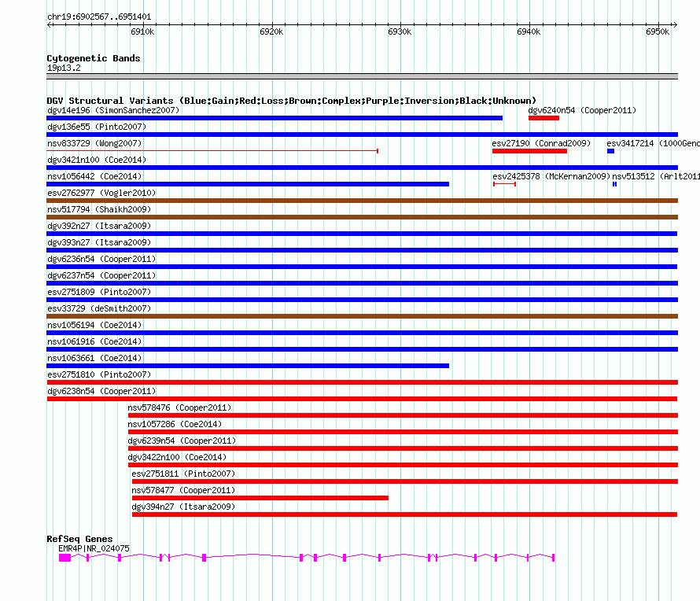Select the blue bar under dgv14e196
Screen dimensions: 700x601
coord(274,118)
